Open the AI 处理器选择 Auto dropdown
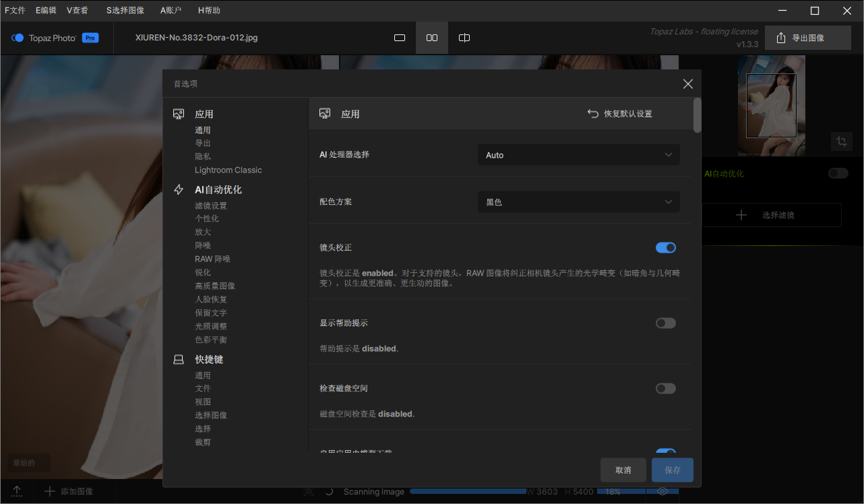 [x=578, y=154]
